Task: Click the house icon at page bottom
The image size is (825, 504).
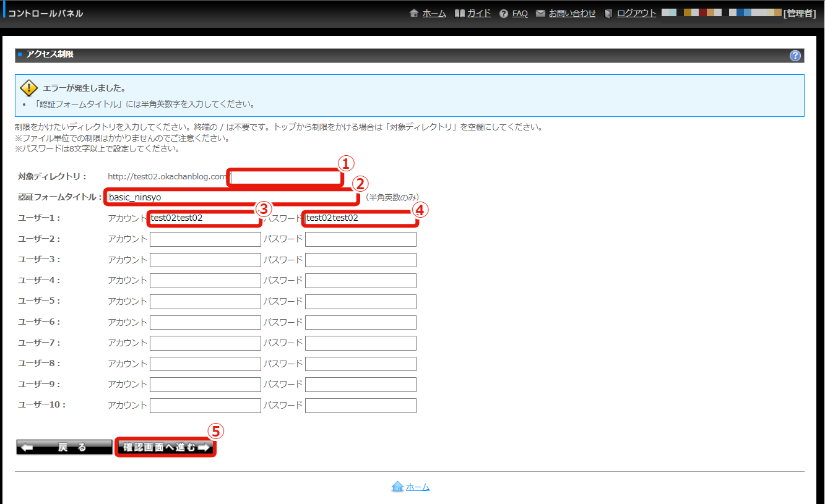Action: 397,487
